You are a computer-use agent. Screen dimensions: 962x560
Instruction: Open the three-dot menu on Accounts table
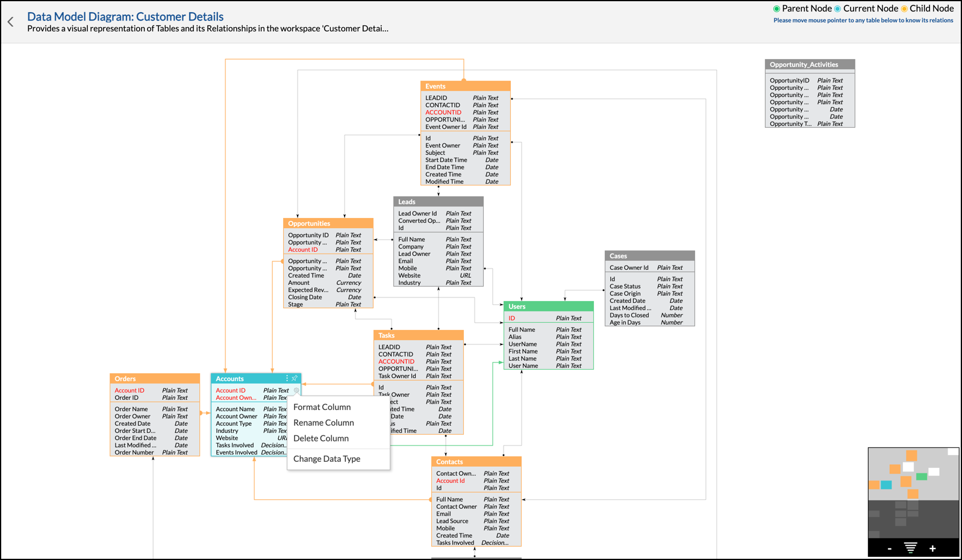[x=287, y=378]
